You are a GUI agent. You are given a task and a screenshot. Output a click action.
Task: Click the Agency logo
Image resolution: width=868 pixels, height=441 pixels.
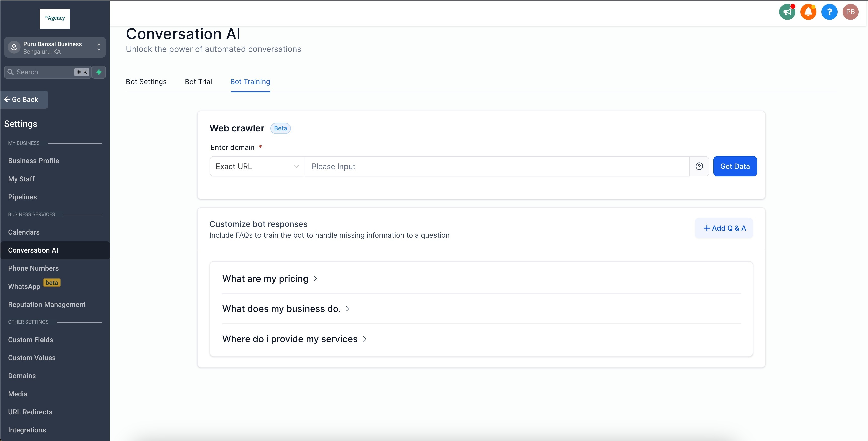pos(55,19)
